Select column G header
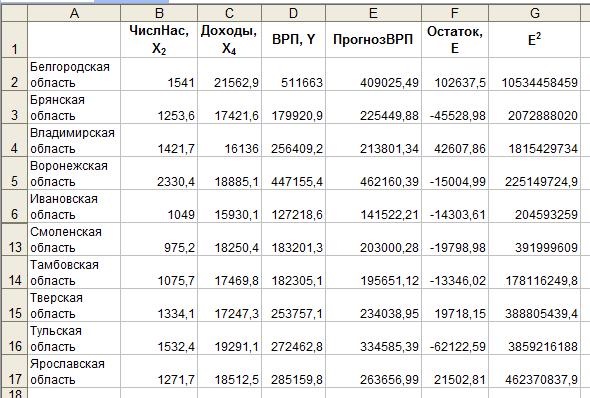The width and height of the screenshot is (590, 398). (534, 13)
